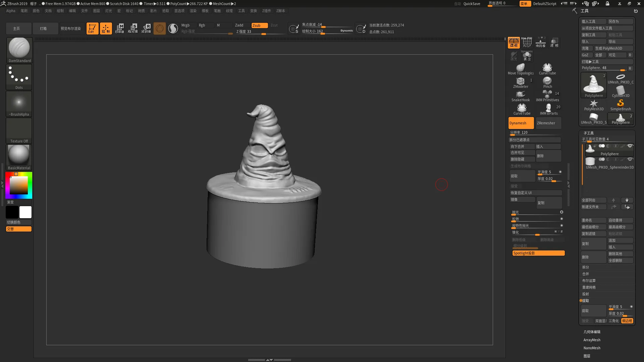
Task: Toggle the Dynamesh button
Action: pos(521,123)
